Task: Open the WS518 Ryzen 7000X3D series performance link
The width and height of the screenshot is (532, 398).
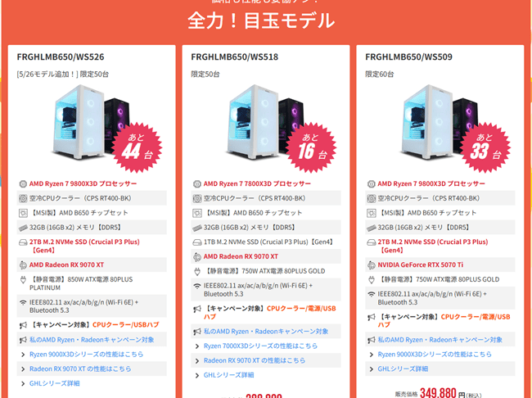Action: click(x=260, y=346)
